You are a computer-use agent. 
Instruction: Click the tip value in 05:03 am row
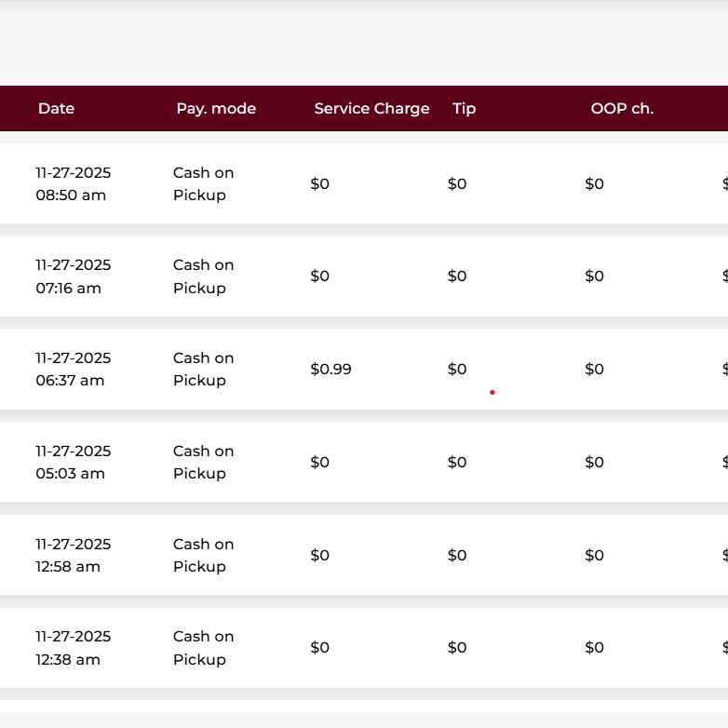[x=457, y=463]
